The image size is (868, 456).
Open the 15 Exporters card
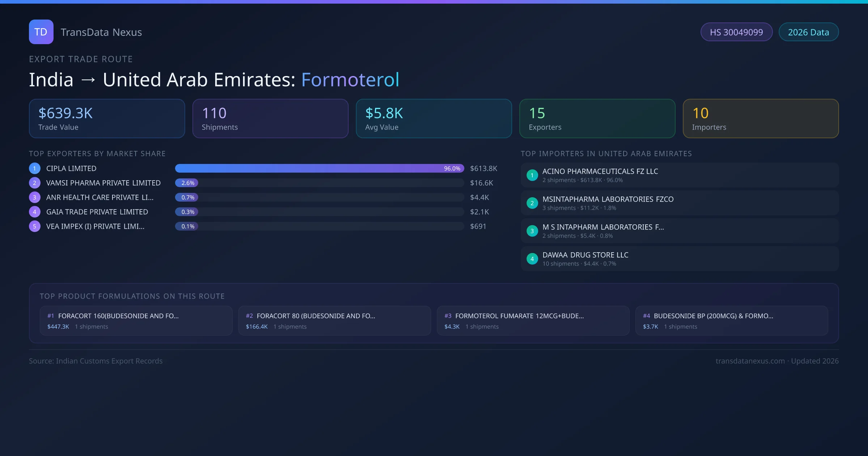click(x=597, y=118)
